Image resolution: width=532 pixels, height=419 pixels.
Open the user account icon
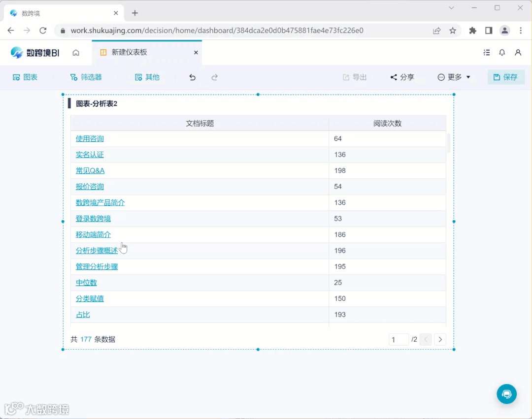518,52
